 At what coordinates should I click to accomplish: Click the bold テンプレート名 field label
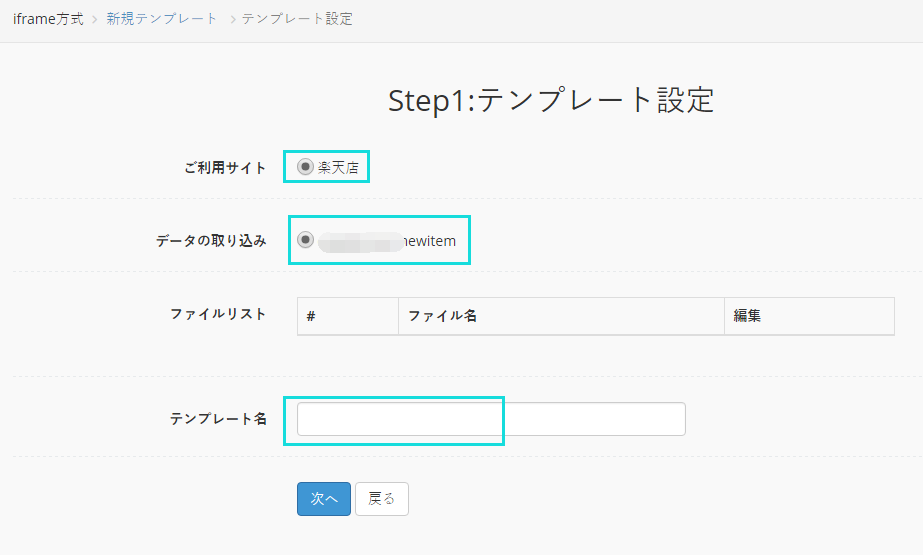point(218,418)
